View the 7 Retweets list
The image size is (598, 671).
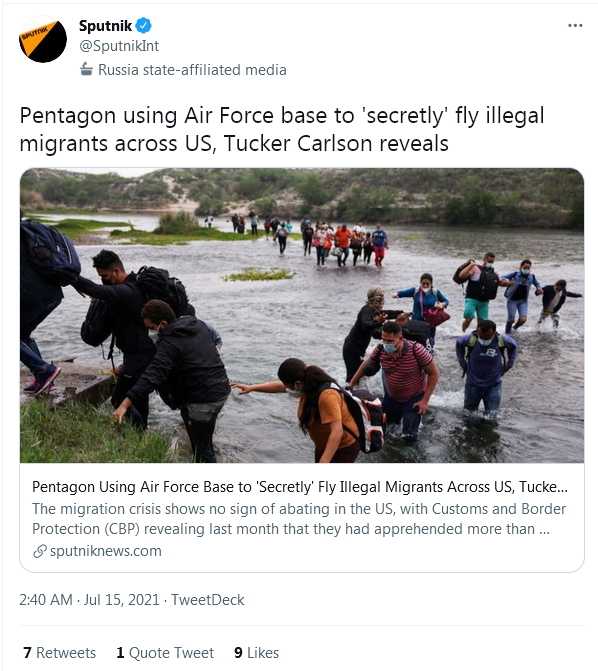tap(60, 653)
